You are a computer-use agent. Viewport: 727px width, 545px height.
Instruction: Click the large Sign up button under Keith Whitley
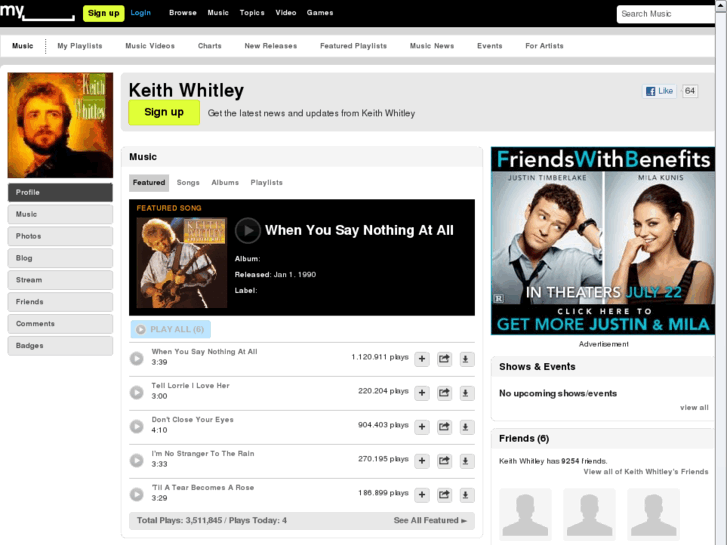(x=164, y=112)
